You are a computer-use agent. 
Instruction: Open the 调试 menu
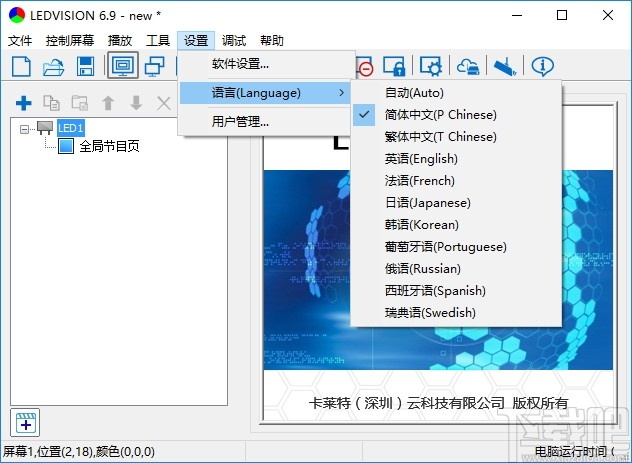point(234,40)
